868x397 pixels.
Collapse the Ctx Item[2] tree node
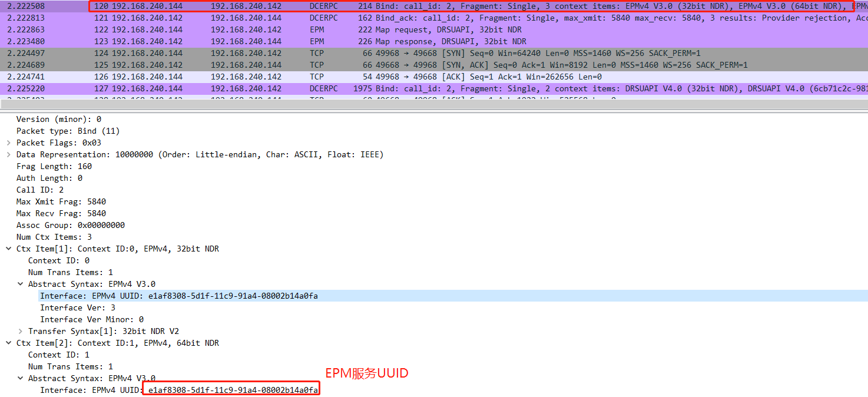[8, 343]
